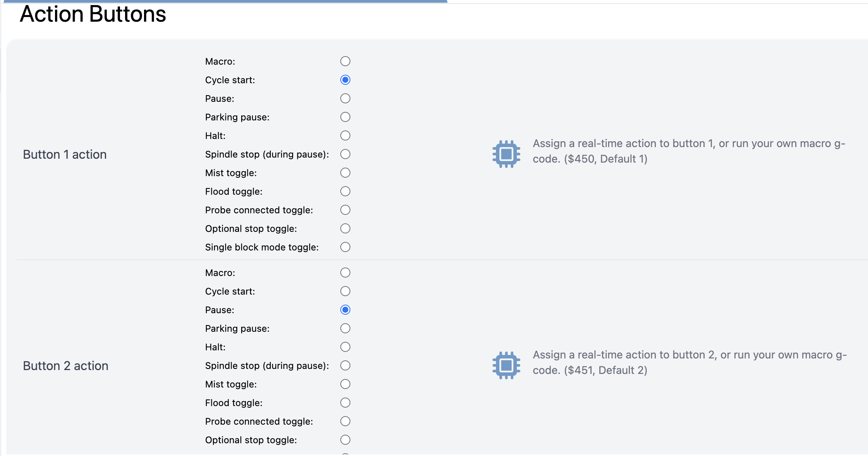Choose Parking pause for Button 2
Viewport: 868px width, 456px height.
(345, 328)
